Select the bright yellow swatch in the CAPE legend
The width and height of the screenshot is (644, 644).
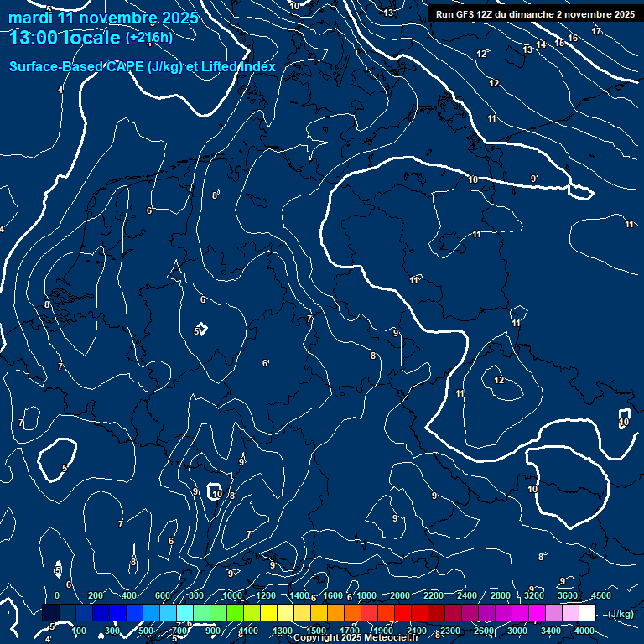pyautogui.click(x=268, y=613)
